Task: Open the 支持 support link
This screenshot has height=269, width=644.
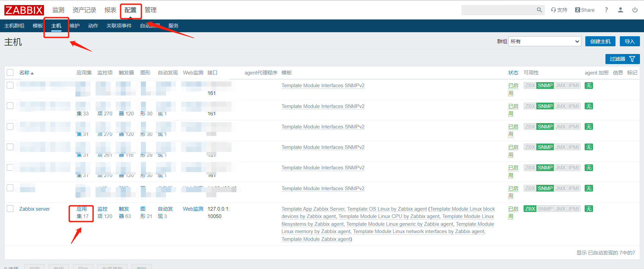Action: [559, 10]
